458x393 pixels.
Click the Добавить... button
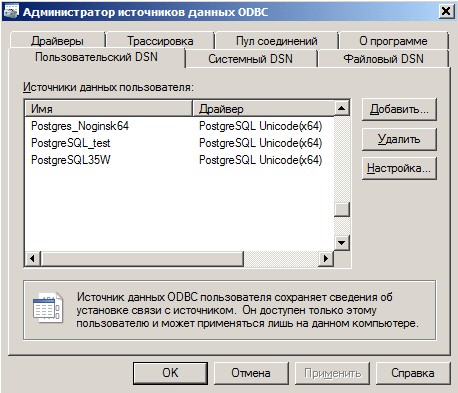tap(399, 109)
